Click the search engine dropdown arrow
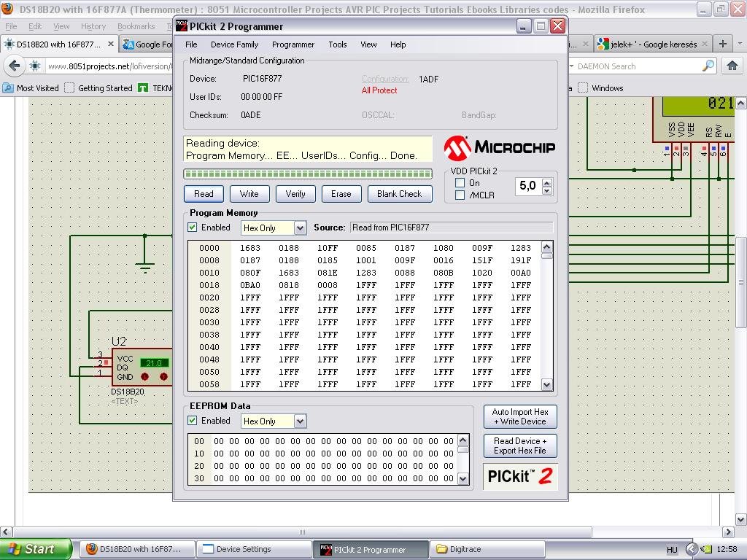 point(572,66)
